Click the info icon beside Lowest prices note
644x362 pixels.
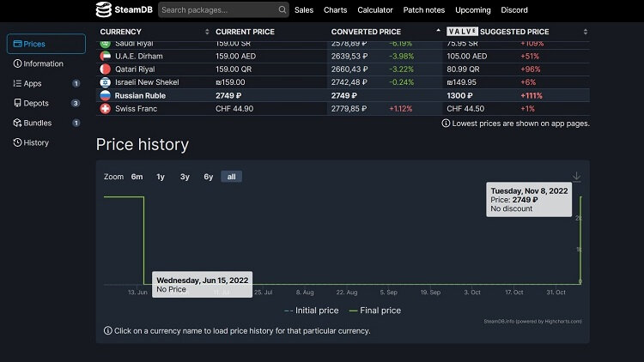pos(446,124)
